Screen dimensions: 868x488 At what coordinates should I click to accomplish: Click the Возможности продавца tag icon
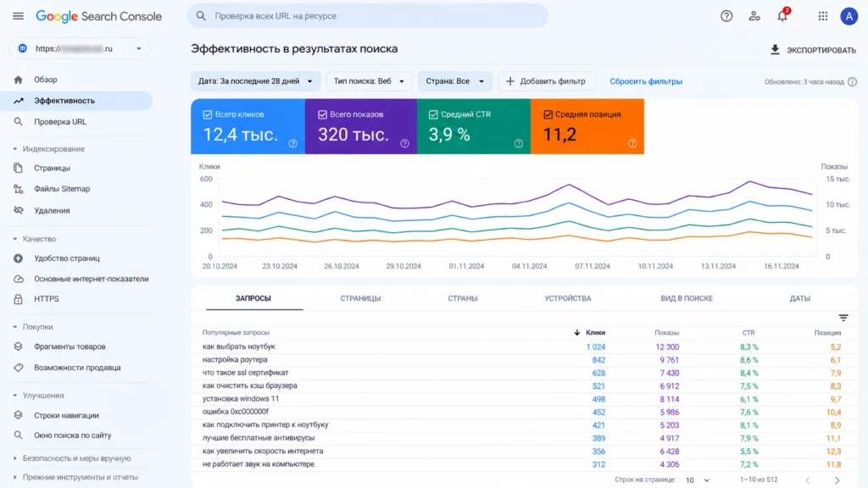tap(19, 368)
